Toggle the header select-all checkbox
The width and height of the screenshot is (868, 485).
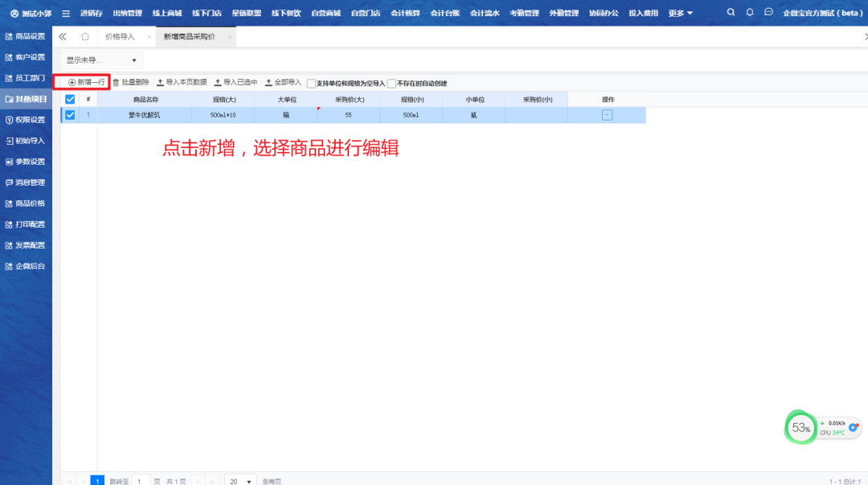tap(70, 99)
